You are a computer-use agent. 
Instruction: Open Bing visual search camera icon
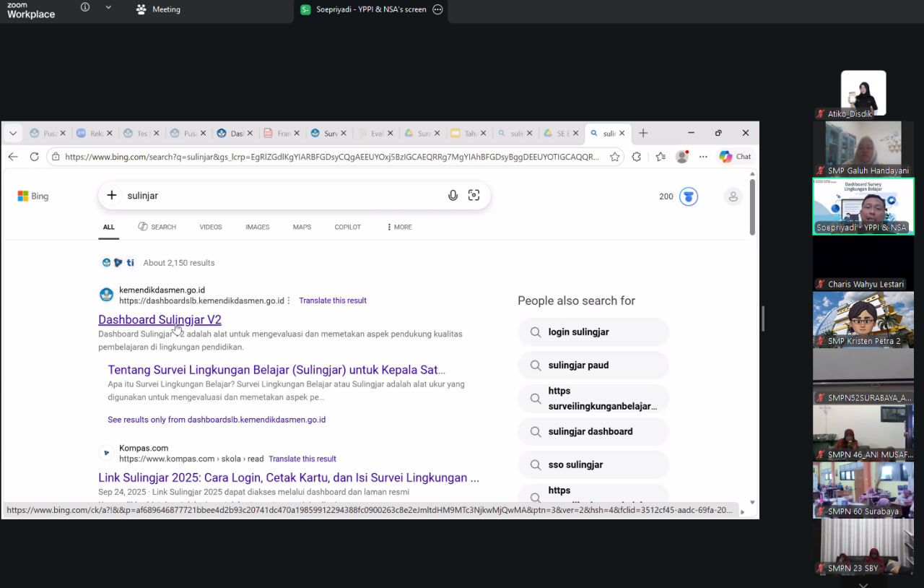pos(474,195)
